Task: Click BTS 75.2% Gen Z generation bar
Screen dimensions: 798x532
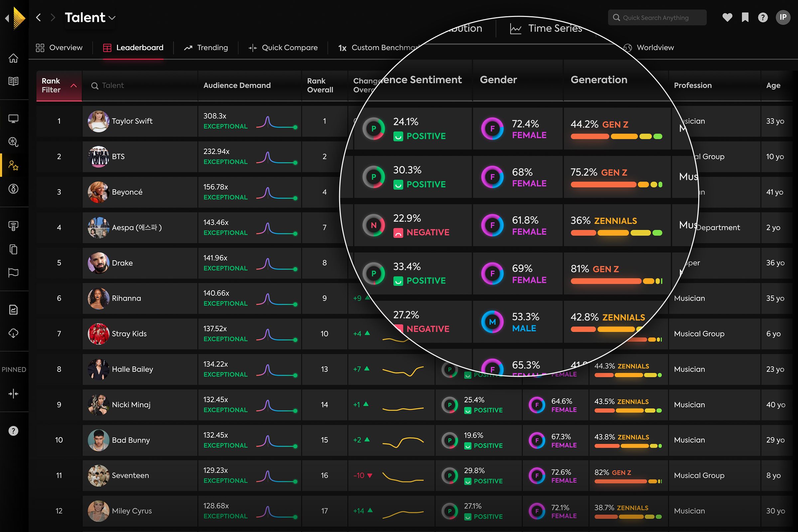Action: click(x=616, y=185)
